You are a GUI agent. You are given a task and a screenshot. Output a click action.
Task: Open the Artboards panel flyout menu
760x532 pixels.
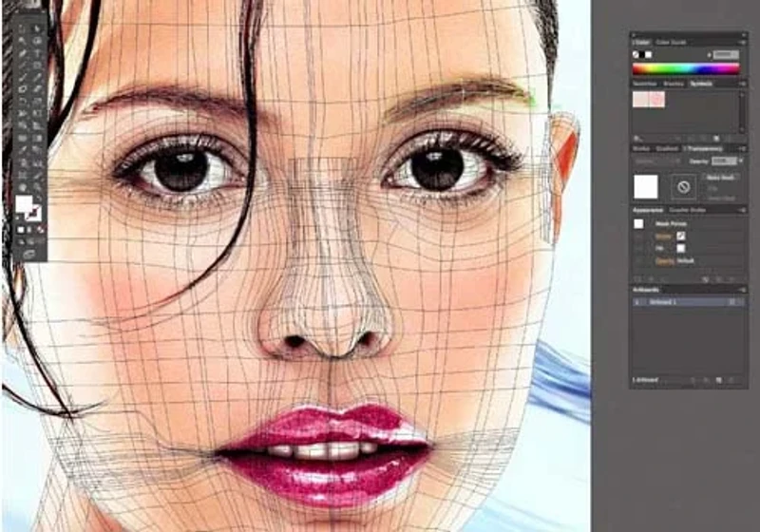tap(743, 290)
